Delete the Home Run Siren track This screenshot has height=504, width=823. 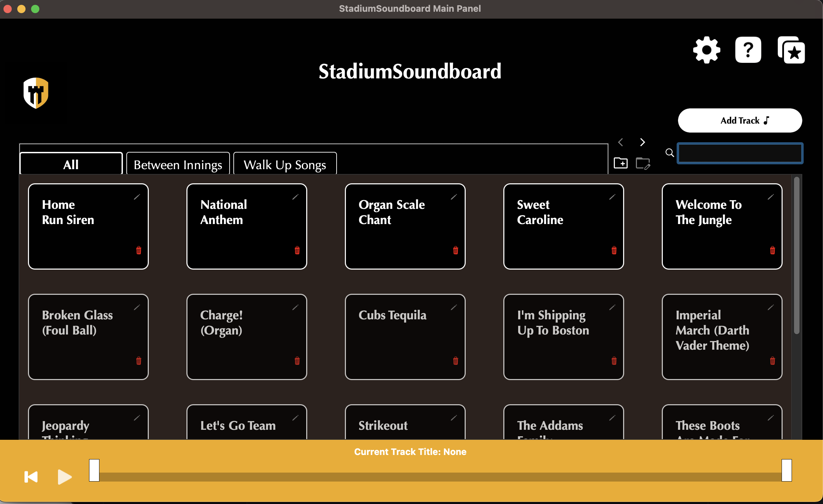click(x=139, y=250)
